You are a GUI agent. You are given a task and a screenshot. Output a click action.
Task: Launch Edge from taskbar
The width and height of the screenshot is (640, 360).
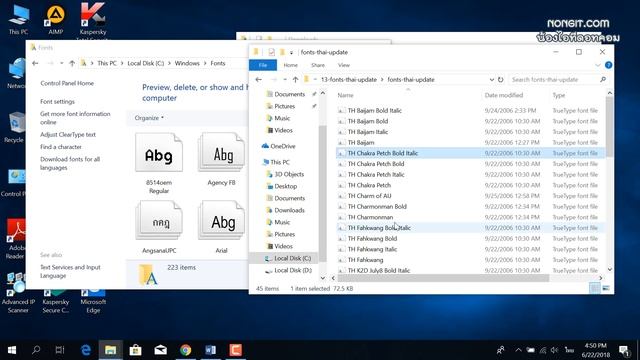[x=86, y=350]
